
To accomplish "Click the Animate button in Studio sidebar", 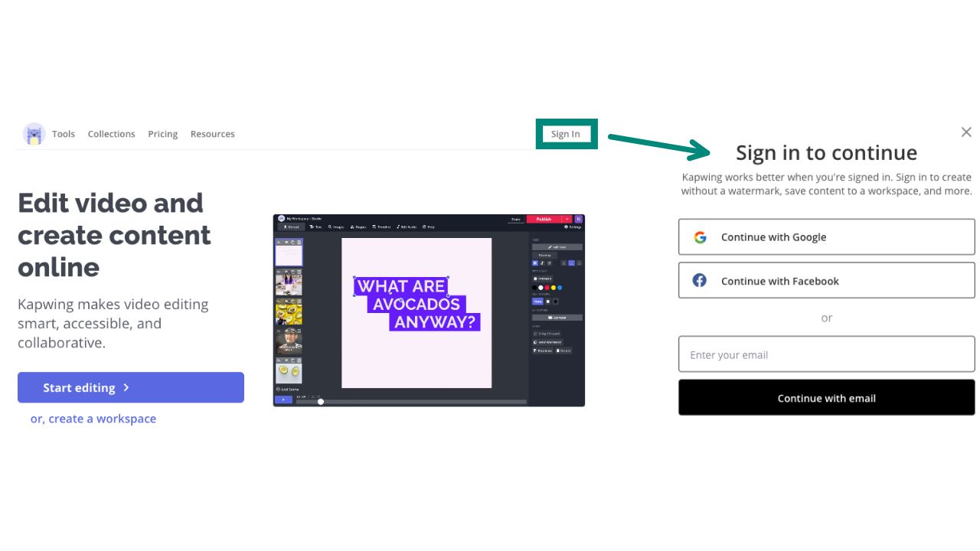I will coord(557,318).
